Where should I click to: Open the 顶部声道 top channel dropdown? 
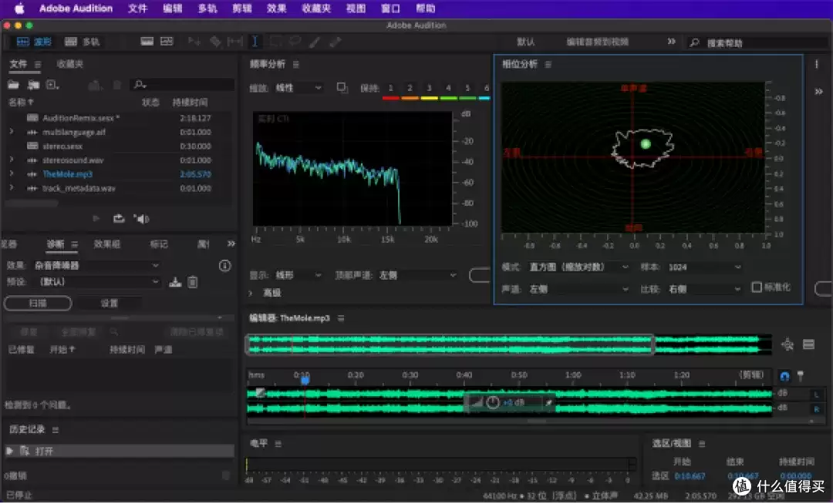[x=417, y=275]
